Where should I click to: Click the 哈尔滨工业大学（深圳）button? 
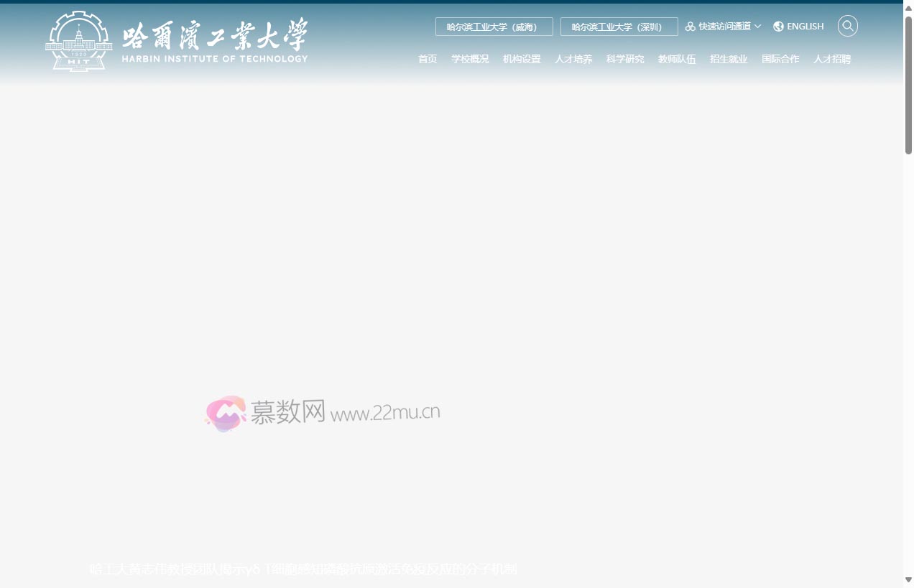click(x=619, y=27)
